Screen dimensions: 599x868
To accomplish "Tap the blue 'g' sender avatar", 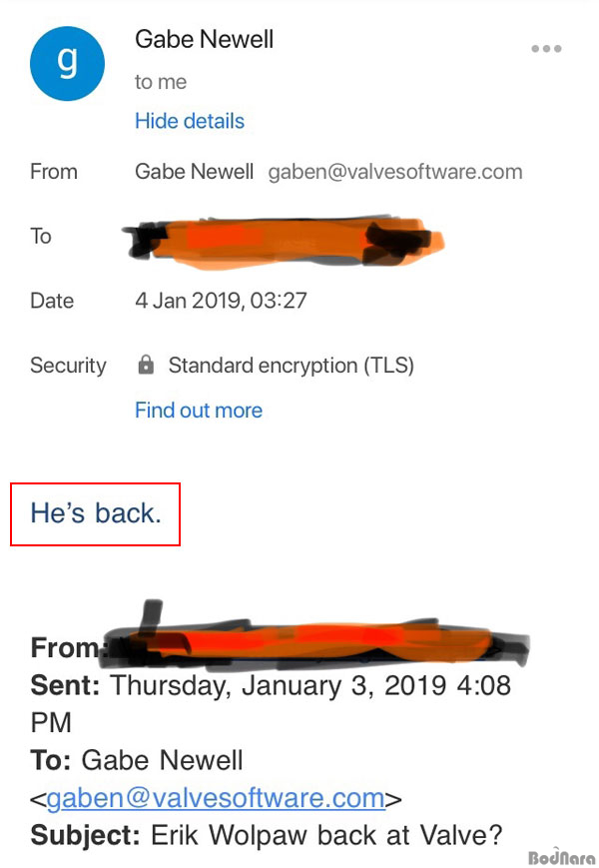I will point(67,63).
